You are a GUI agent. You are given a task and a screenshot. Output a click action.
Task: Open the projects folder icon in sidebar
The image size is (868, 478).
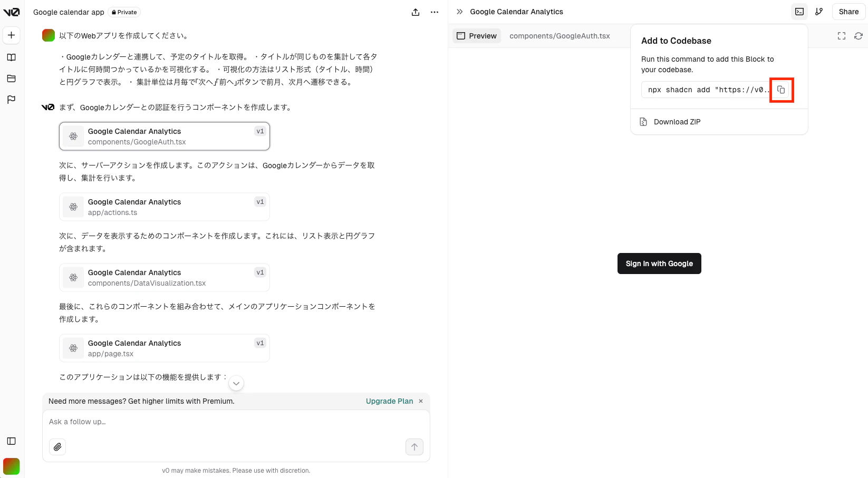12,79
